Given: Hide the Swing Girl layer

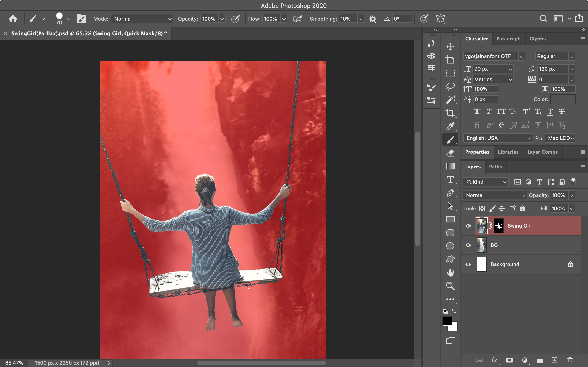Looking at the screenshot, I should [x=468, y=226].
